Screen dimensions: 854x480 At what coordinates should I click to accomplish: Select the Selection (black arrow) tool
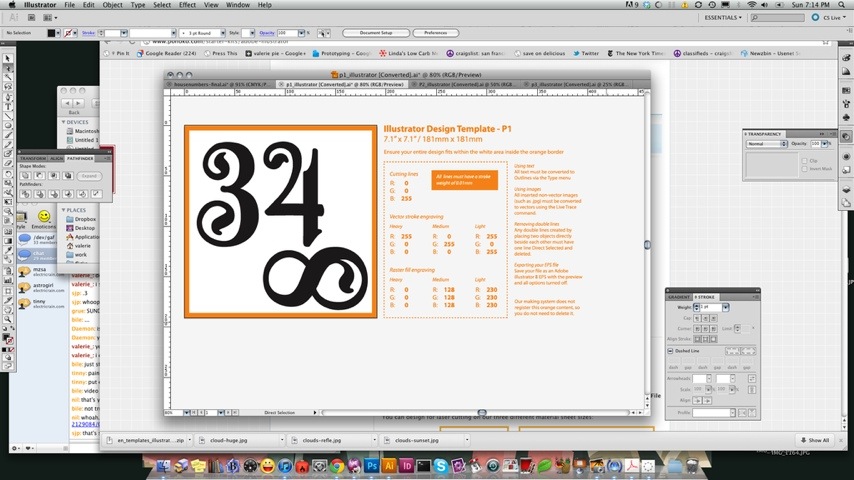click(x=8, y=58)
